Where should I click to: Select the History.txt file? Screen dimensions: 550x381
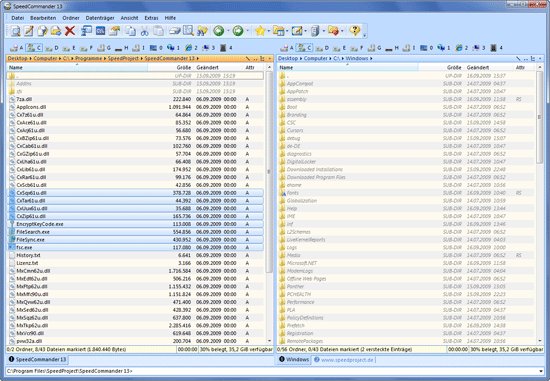135,255
